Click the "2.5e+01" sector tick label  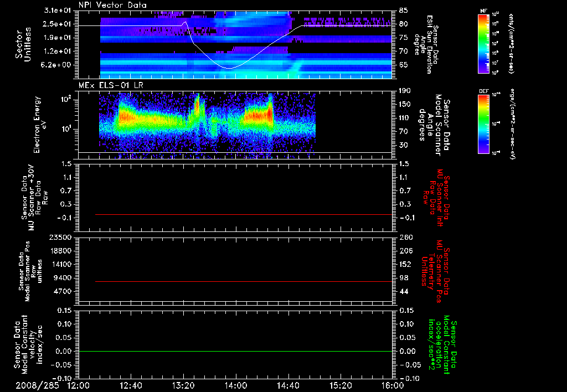57,24
